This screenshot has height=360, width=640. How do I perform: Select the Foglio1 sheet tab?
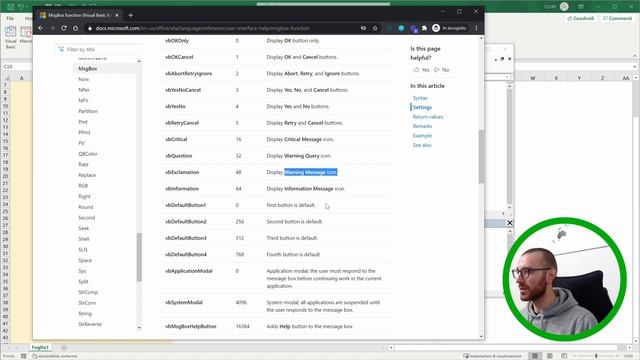pyautogui.click(x=40, y=347)
